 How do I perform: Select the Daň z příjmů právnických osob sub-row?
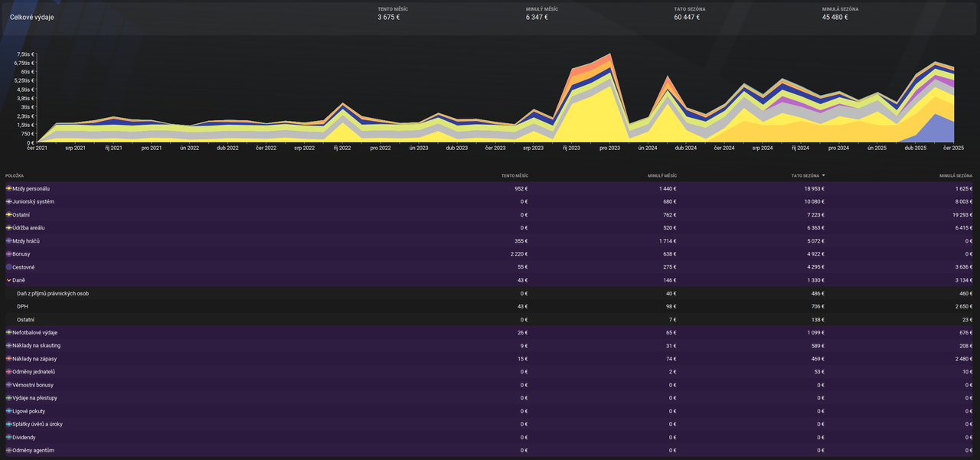pos(52,293)
